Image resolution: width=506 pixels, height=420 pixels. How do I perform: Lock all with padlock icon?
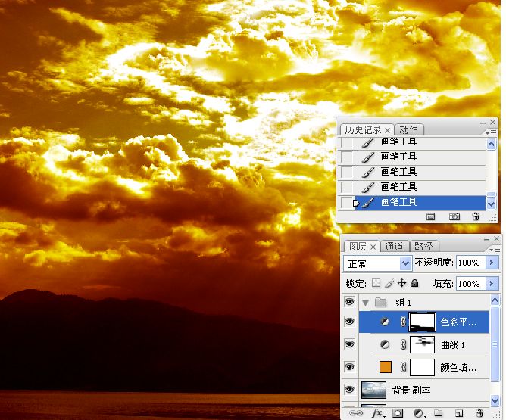[x=415, y=283]
